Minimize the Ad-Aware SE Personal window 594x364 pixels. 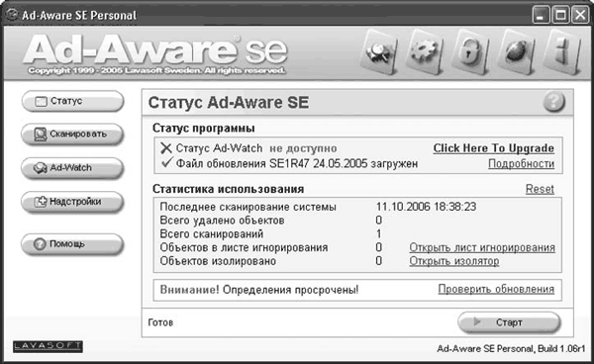[x=541, y=15]
